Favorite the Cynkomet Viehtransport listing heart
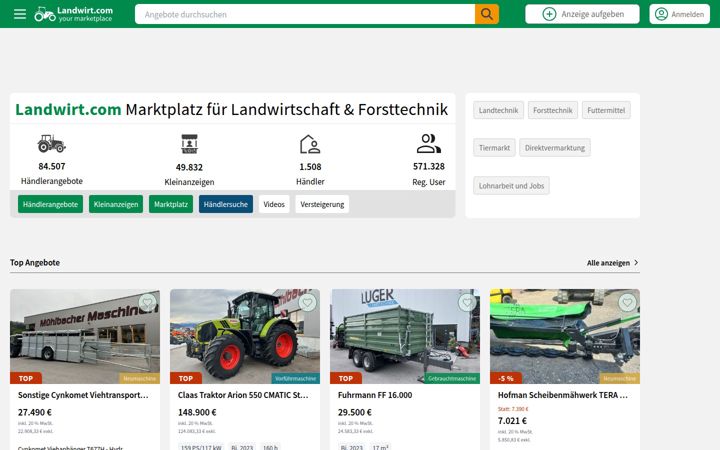This screenshot has width=720, height=450. point(147,303)
